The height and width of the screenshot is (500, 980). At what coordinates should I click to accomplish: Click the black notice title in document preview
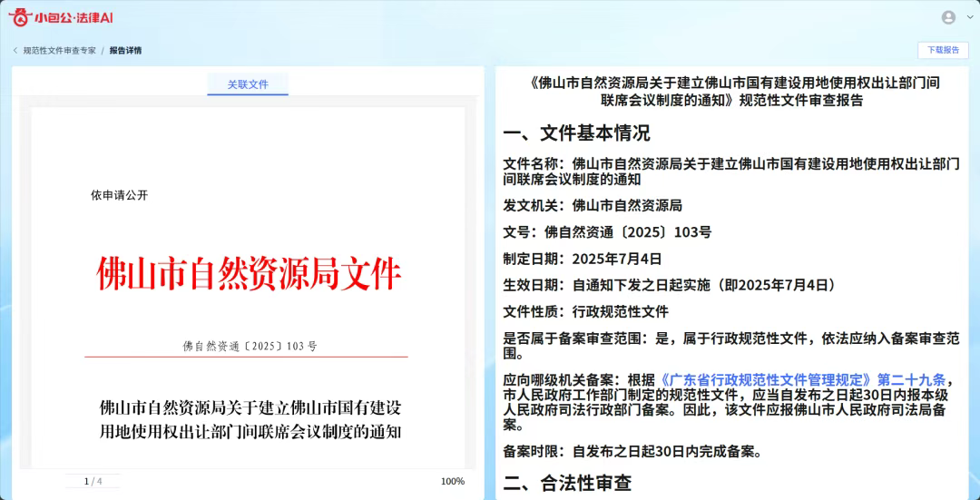click(x=250, y=418)
